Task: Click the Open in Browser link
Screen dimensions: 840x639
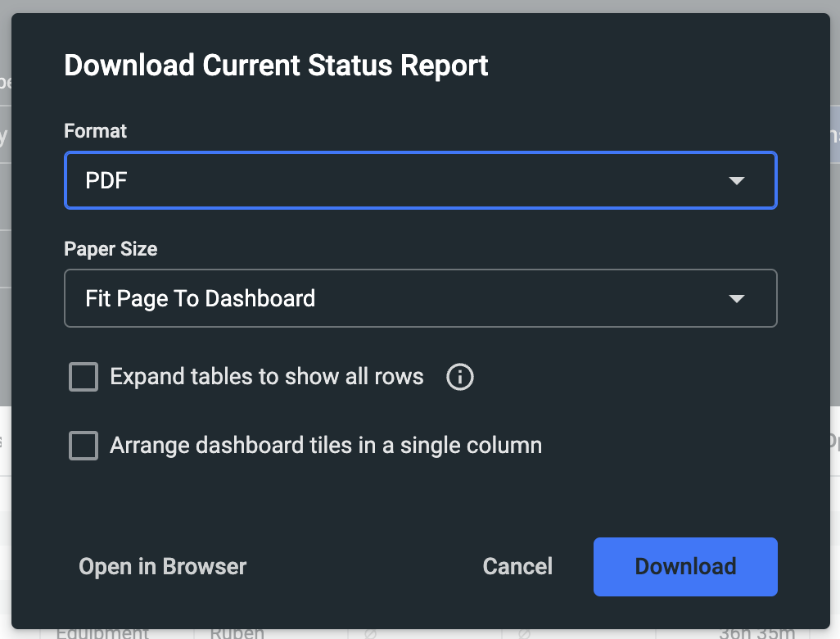Action: click(x=162, y=566)
